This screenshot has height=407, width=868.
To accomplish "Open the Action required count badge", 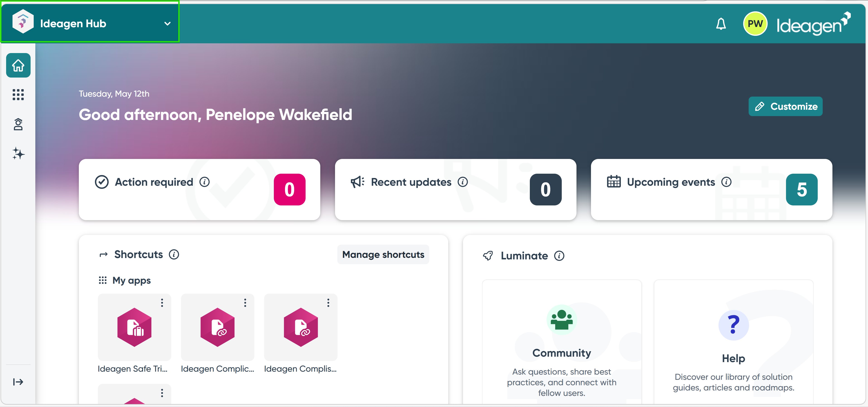I will point(289,190).
